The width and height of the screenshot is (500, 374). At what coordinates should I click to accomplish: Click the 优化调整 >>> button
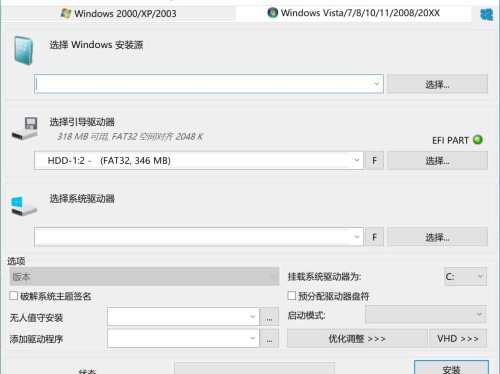tap(357, 339)
